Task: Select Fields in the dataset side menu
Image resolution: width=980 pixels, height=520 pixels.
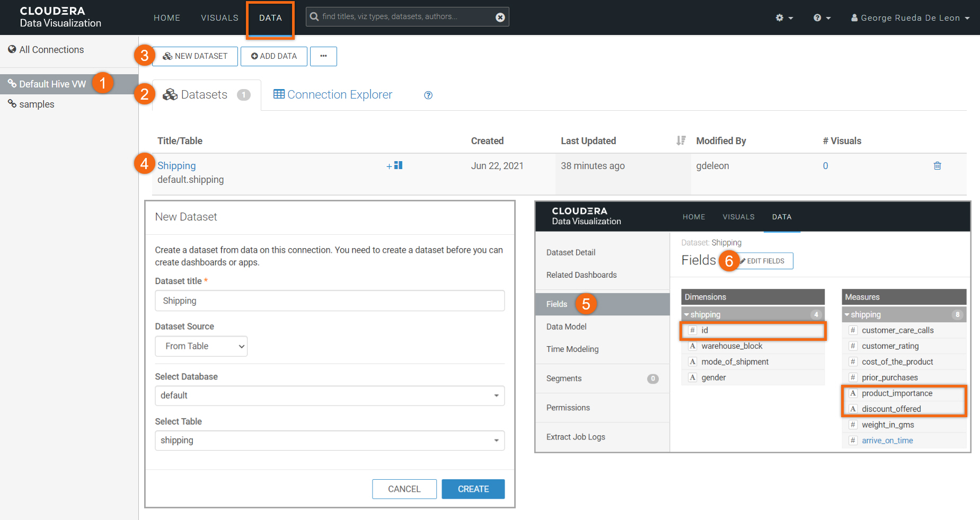Action: [603, 304]
